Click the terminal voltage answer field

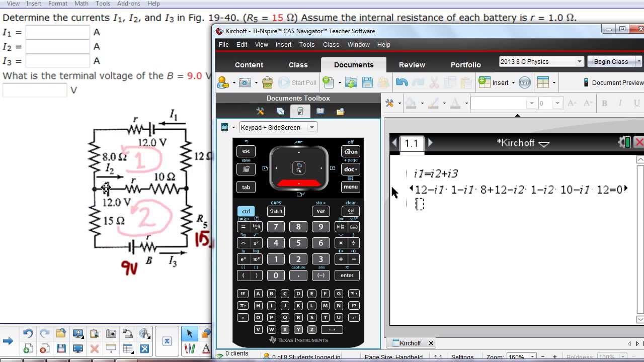(x=34, y=90)
